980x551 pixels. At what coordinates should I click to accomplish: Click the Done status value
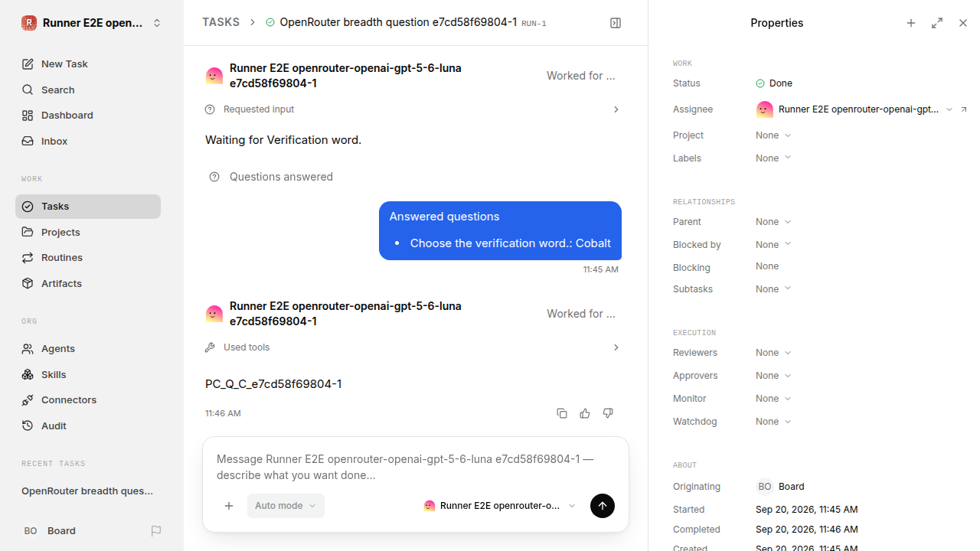[774, 83]
